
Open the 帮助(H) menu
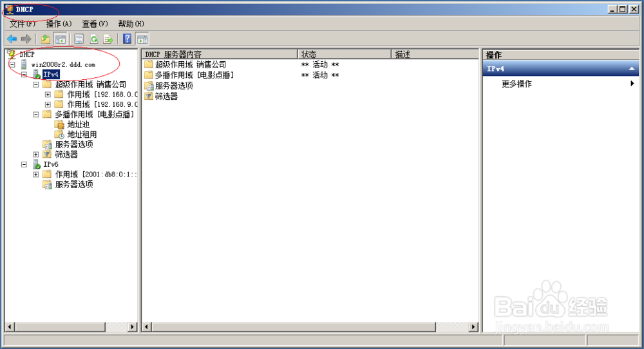(x=131, y=24)
